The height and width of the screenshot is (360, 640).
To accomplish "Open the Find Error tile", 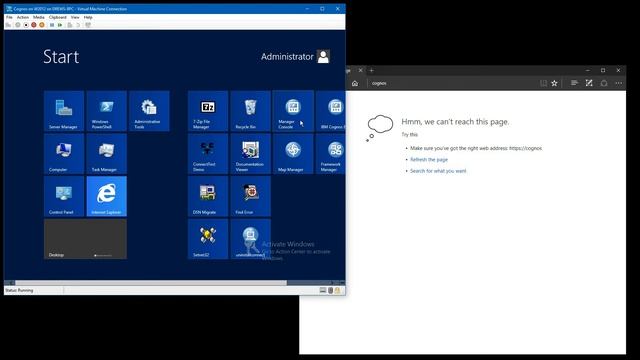I will [250, 196].
